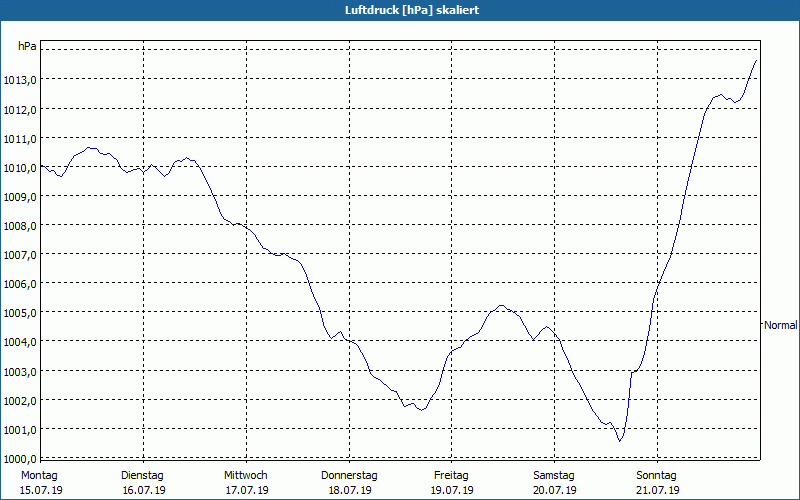Click the Sonntag day label
800x500 pixels.
point(656,476)
